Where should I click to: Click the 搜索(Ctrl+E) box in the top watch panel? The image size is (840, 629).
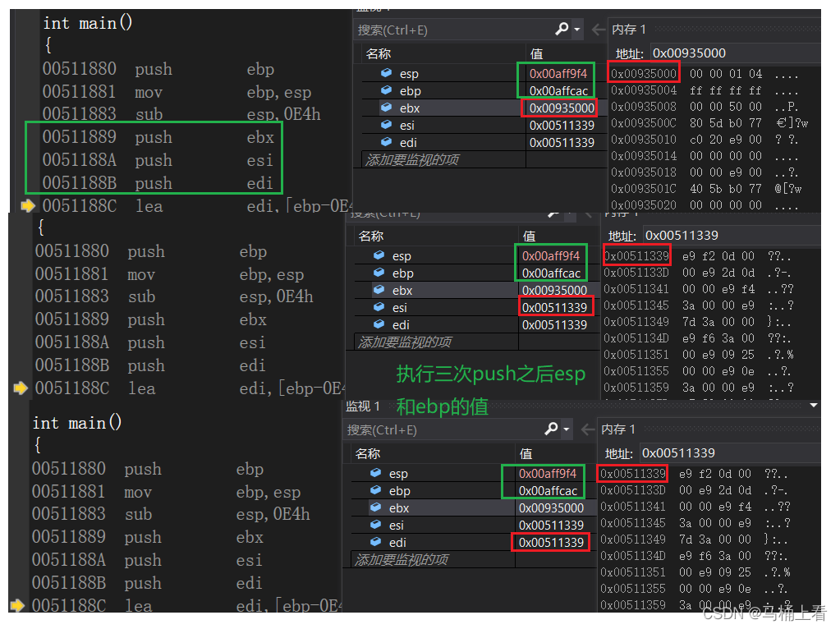click(454, 30)
